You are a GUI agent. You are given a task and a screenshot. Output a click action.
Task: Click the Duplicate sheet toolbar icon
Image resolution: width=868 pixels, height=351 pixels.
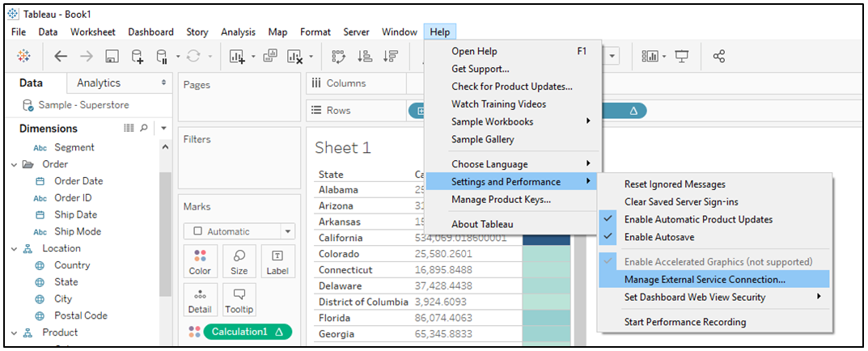point(268,57)
